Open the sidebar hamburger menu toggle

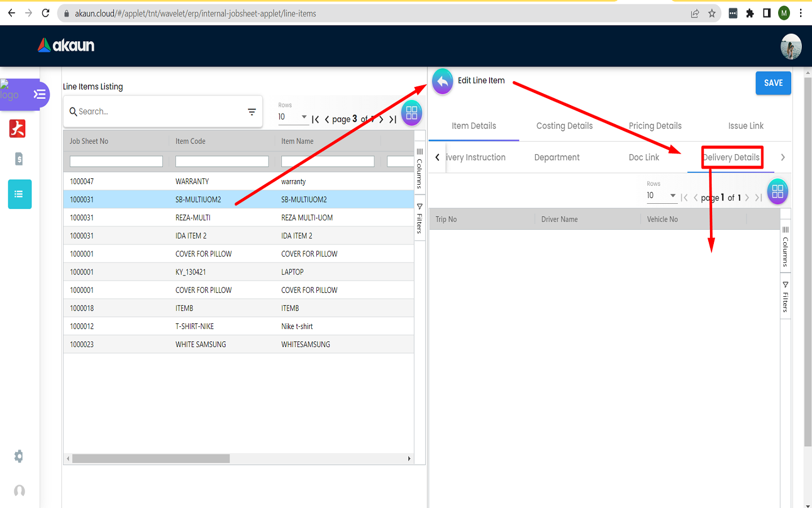(39, 94)
